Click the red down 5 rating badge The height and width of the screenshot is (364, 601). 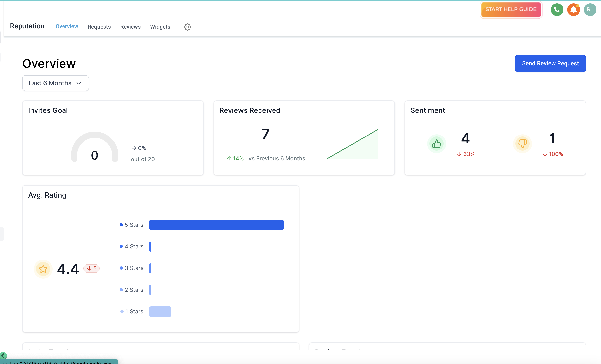[91, 268]
